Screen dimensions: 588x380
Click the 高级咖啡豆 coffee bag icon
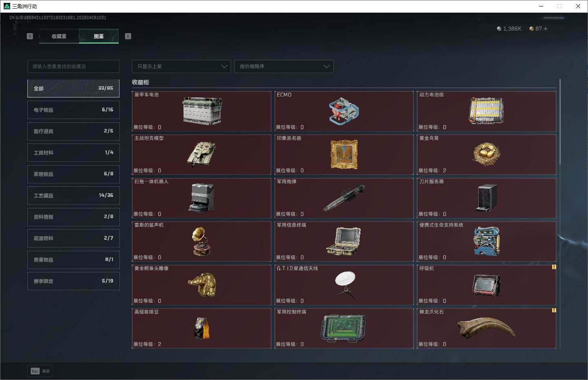coord(202,328)
